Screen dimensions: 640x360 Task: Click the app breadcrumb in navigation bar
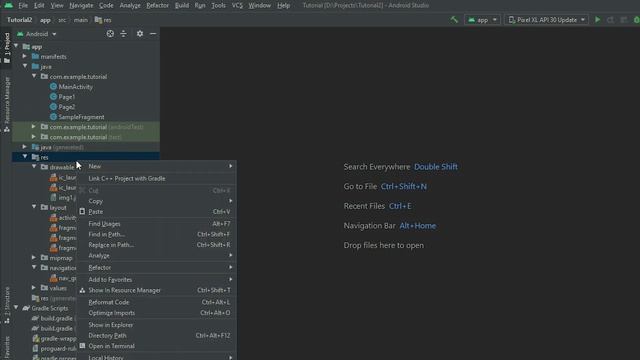(x=45, y=20)
